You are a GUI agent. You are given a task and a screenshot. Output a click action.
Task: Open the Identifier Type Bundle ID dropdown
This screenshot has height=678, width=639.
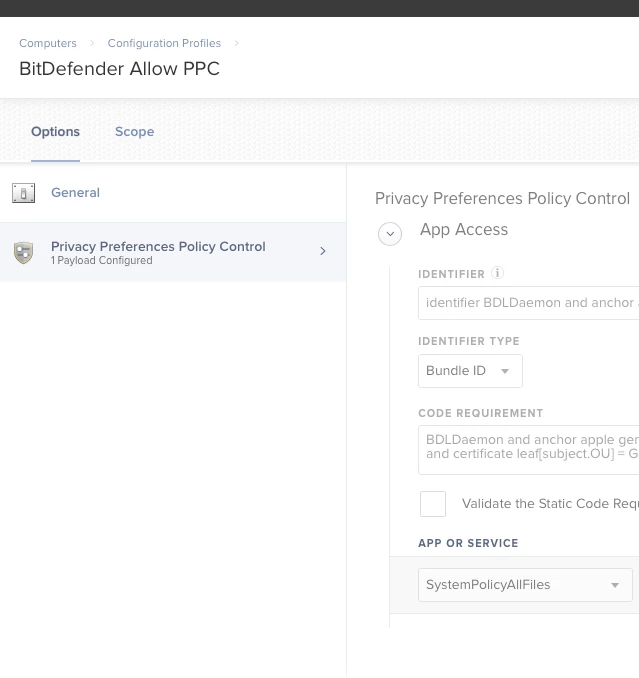point(470,371)
